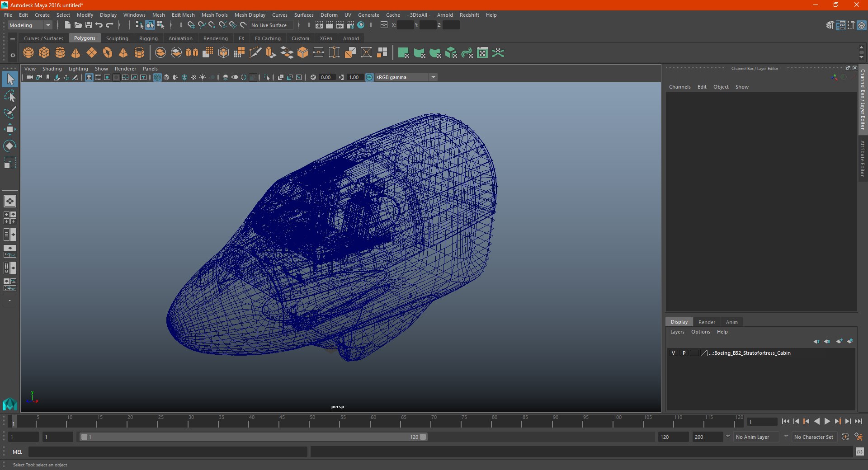Open the shelf tab selector menu icon
The image size is (868, 470).
(x=13, y=39)
